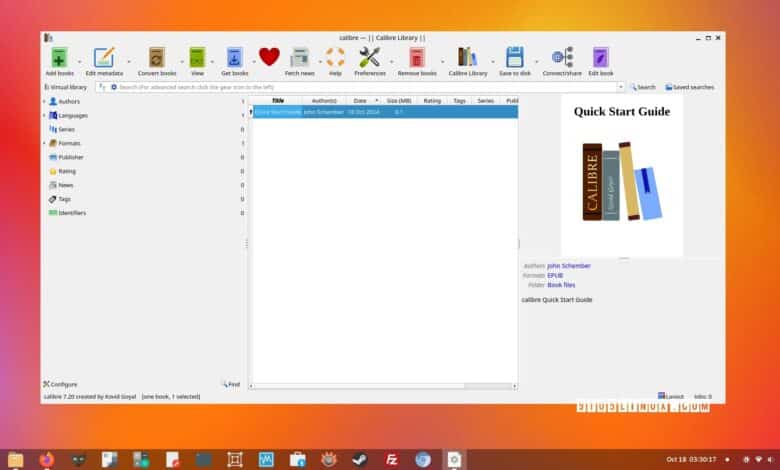The width and height of the screenshot is (780, 470).
Task: Open the EPUB format link
Action: pos(555,275)
